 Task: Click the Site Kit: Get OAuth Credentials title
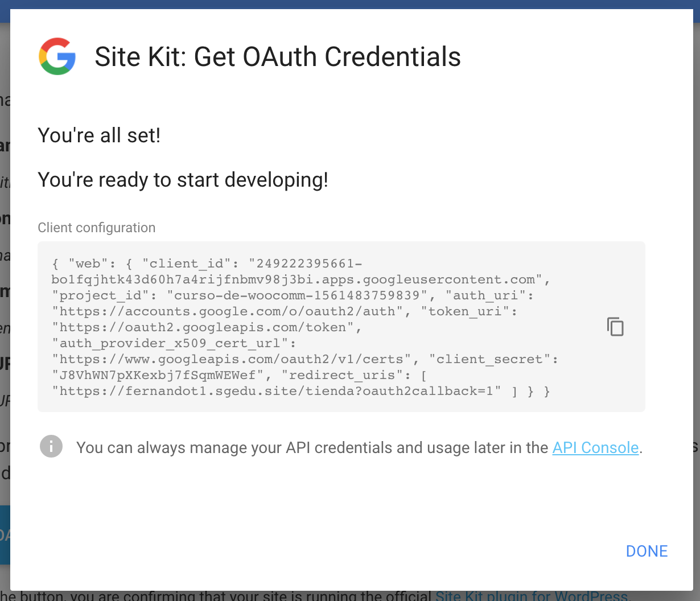pyautogui.click(x=277, y=57)
